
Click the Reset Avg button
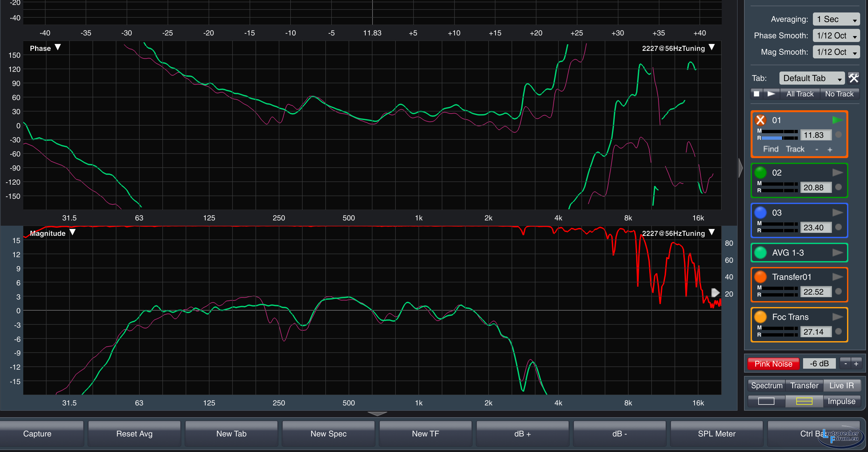pyautogui.click(x=134, y=434)
